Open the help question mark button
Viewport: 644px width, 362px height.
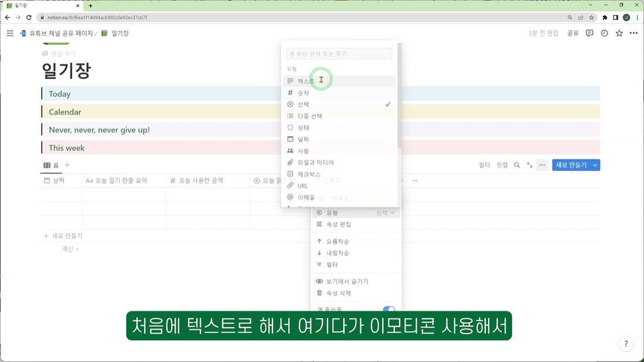[x=626, y=344]
